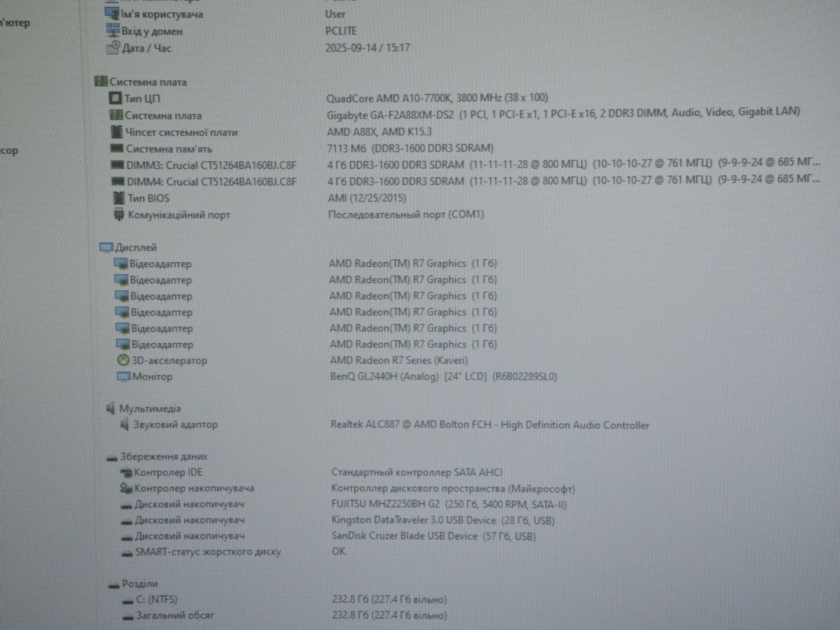Viewport: 840px width, 630px height.
Task: Click the DIMM3 memory module icon
Action: pos(117,164)
